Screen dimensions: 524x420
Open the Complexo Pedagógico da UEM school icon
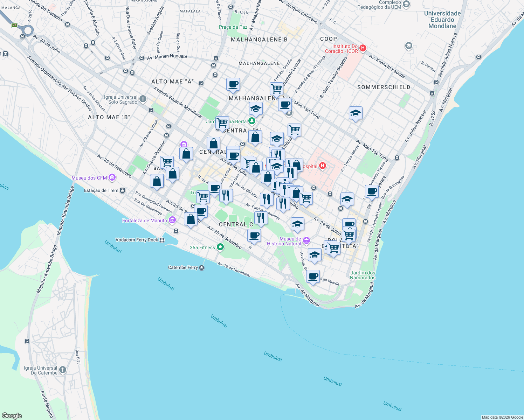pyautogui.click(x=406, y=5)
